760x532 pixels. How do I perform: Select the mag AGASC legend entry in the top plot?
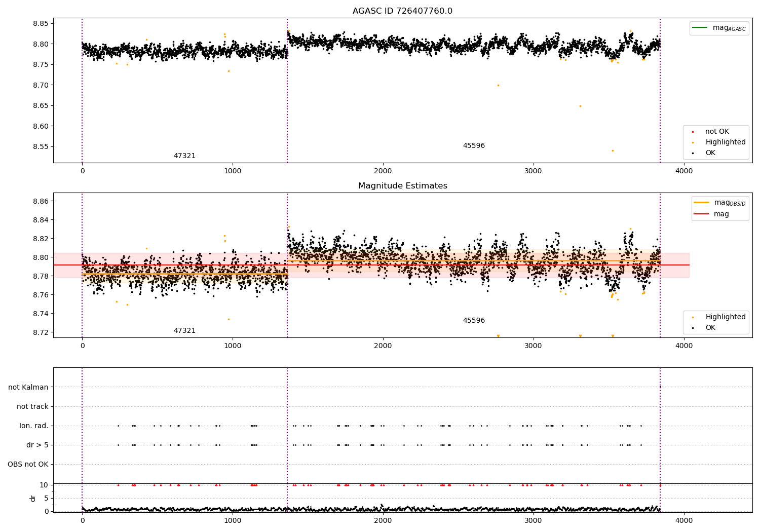tap(719, 28)
